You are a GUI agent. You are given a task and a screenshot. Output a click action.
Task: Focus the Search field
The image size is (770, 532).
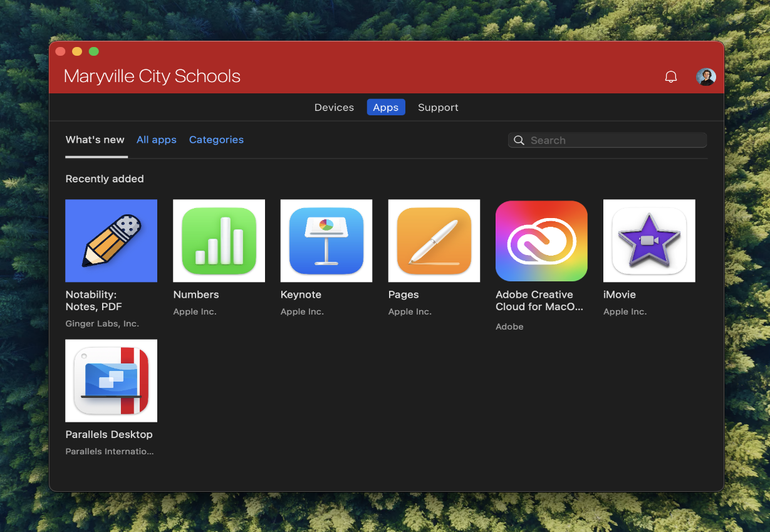tap(607, 140)
